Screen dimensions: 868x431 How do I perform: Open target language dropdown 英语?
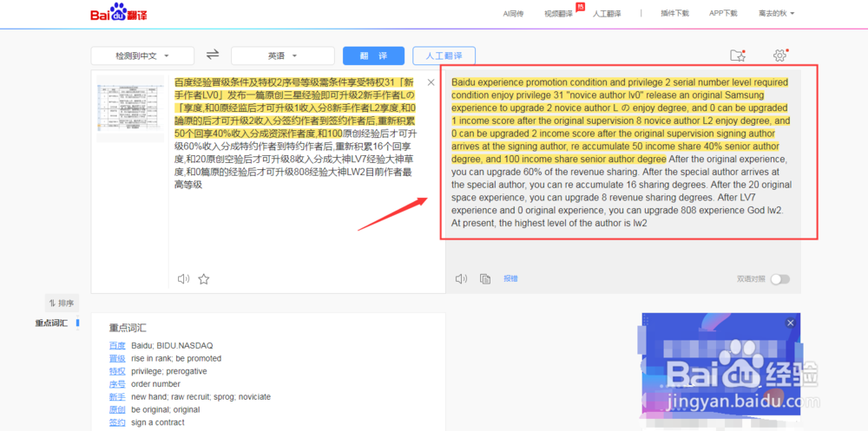tap(283, 56)
